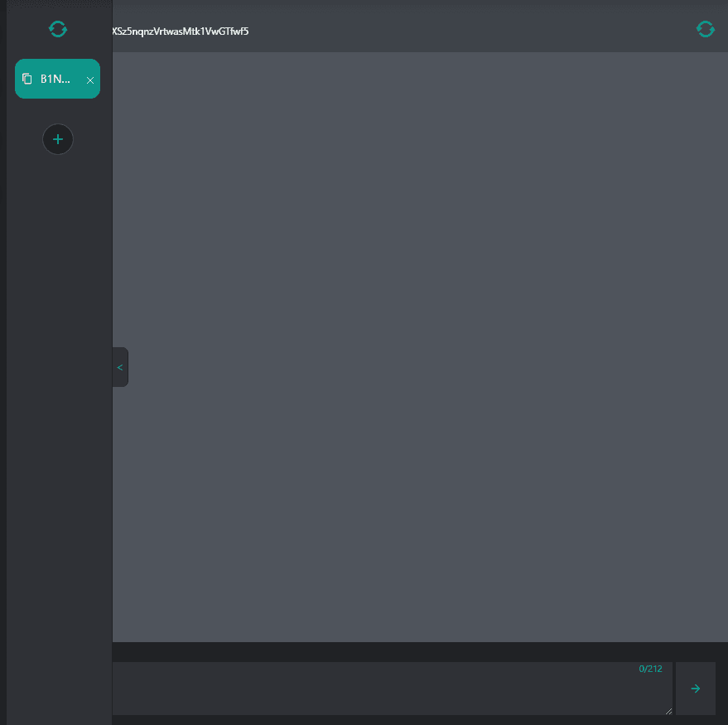Image resolution: width=728 pixels, height=725 pixels.
Task: Send the message with the arrow button
Action: pyautogui.click(x=695, y=689)
